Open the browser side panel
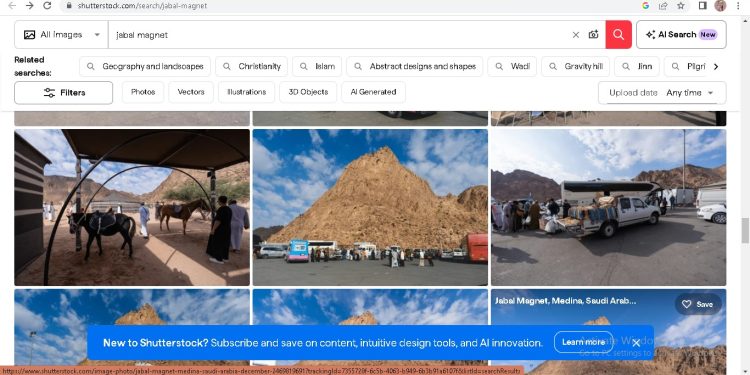The width and height of the screenshot is (750, 375). [703, 6]
